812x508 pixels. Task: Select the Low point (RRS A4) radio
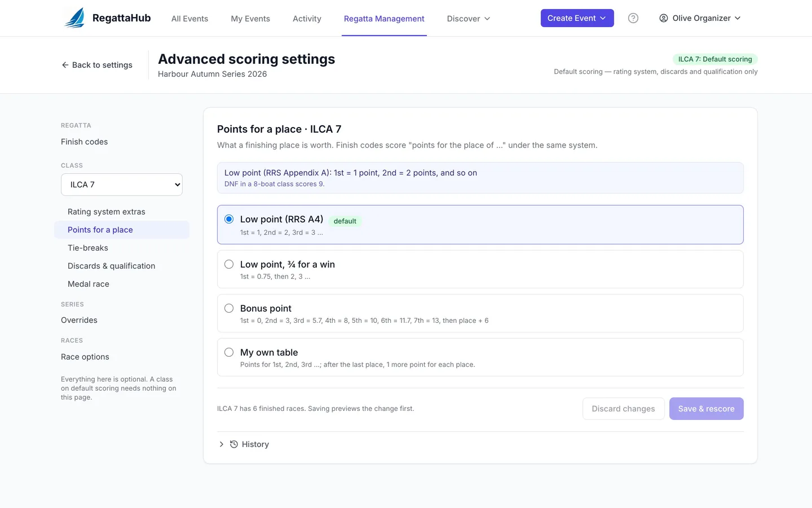(x=229, y=219)
